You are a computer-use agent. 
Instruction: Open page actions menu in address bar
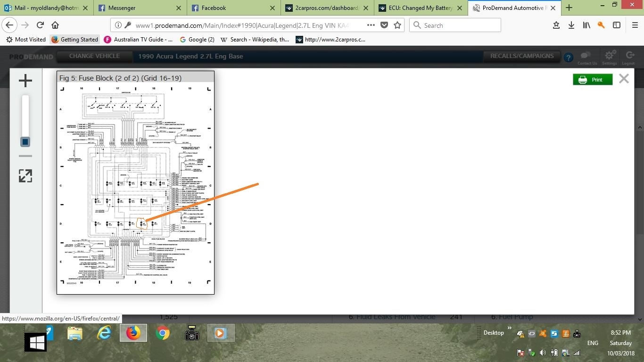[371, 25]
